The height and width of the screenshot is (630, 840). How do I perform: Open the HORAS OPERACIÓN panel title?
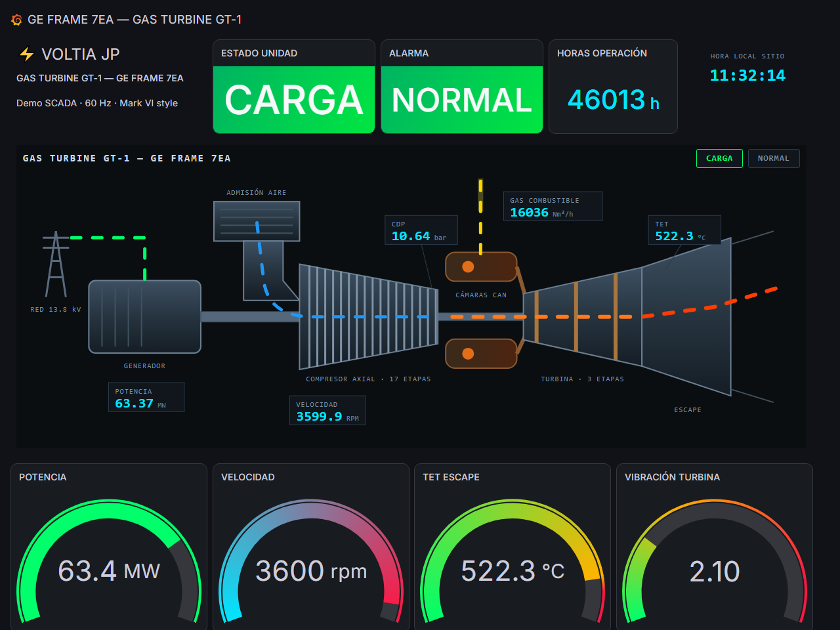[602, 53]
